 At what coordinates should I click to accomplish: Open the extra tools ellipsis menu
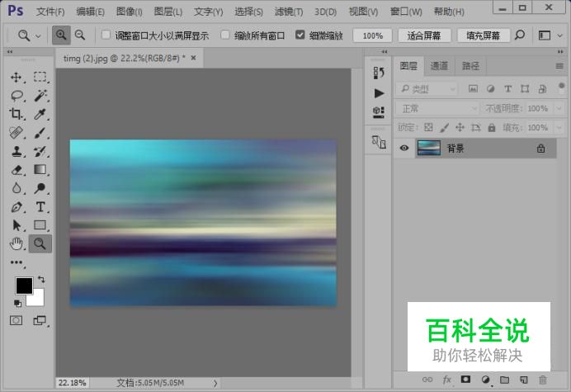click(x=17, y=262)
